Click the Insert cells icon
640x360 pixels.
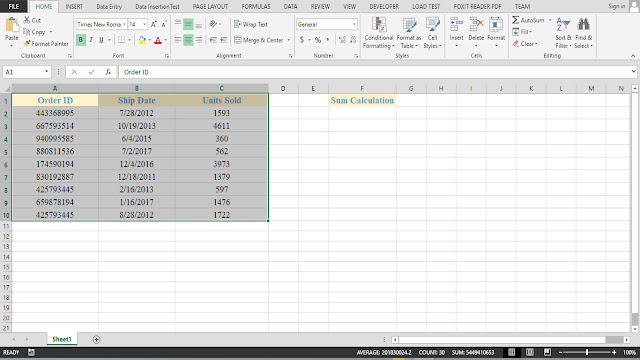click(x=456, y=25)
